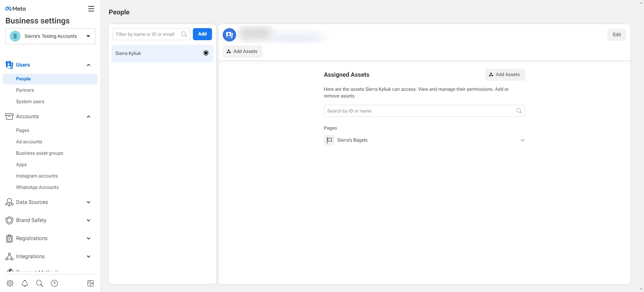This screenshot has height=292, width=644.
Task: Expand the Brand Safety section
Action: pyautogui.click(x=89, y=220)
